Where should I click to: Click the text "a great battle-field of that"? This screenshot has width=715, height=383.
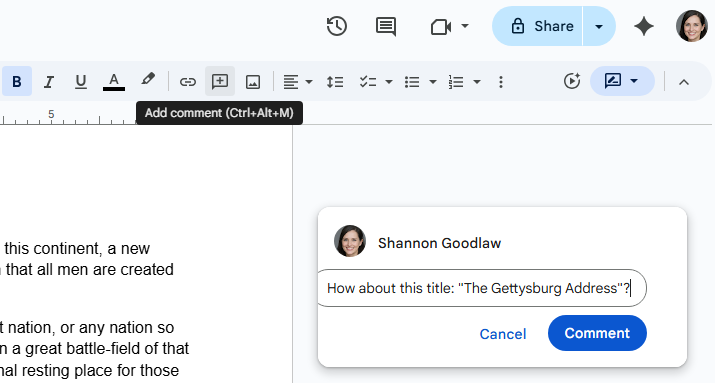point(100,348)
